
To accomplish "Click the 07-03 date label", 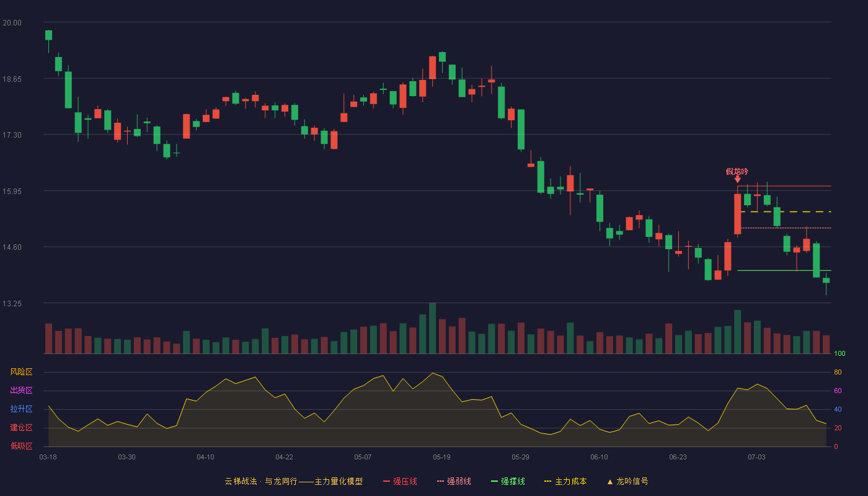I will (x=756, y=457).
